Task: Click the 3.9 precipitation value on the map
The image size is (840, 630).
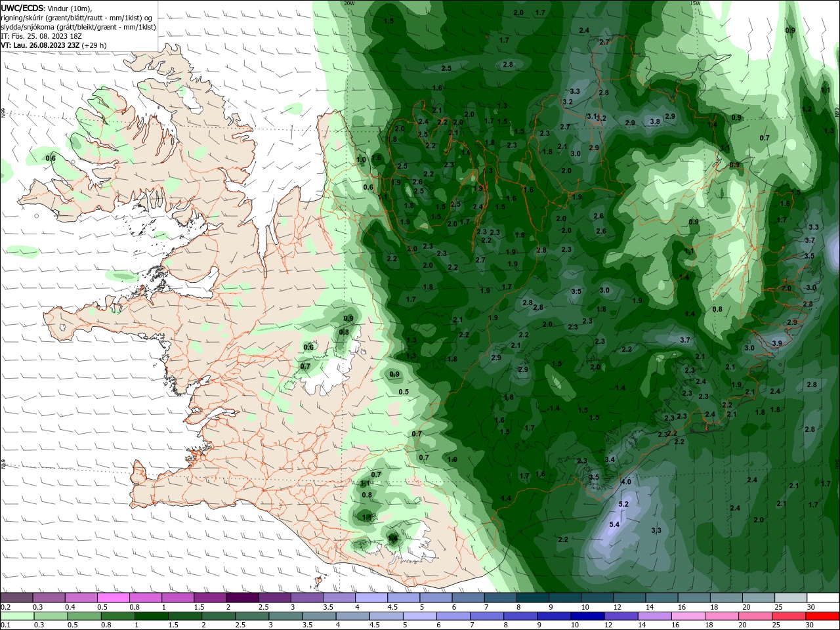Action: click(x=777, y=343)
